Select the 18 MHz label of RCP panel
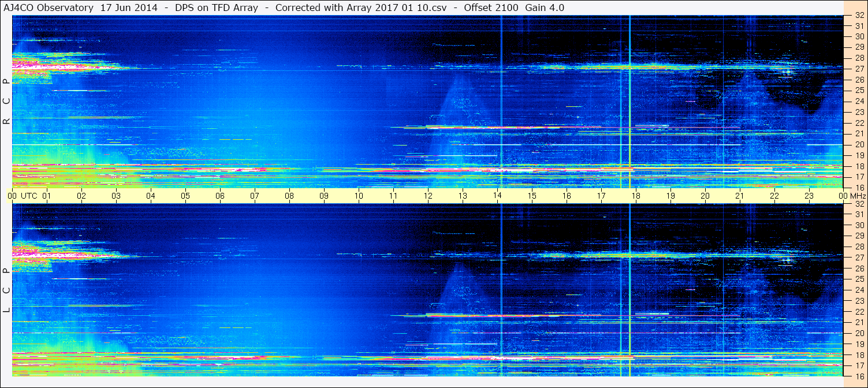Viewport: 868px width, 388px height. coord(859,166)
